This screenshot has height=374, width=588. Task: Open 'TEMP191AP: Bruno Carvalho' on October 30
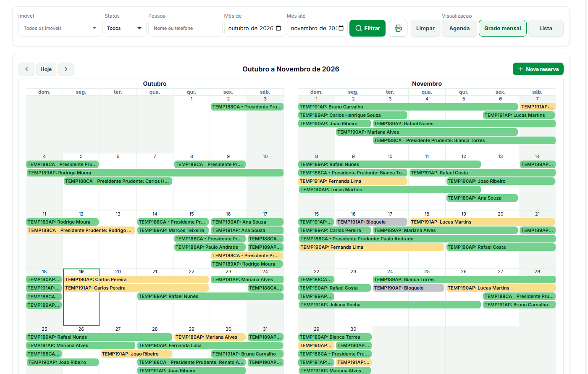tap(247, 354)
